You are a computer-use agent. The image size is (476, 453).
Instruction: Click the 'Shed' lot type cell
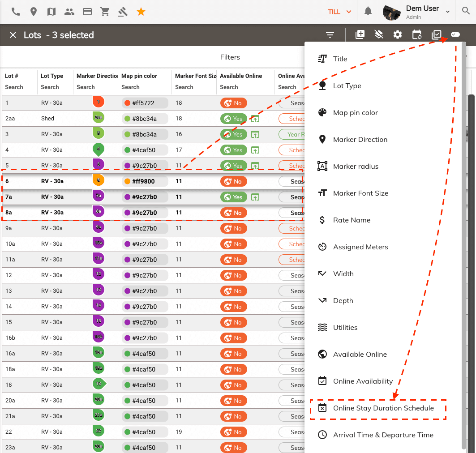(47, 118)
